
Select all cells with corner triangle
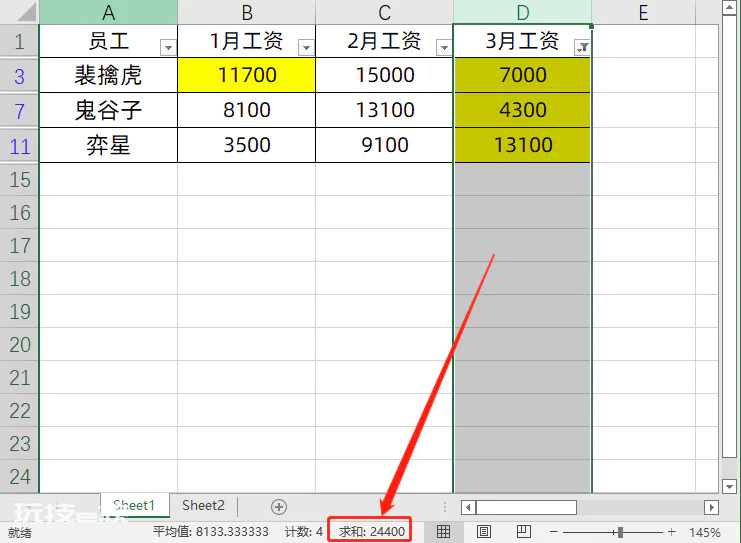(27, 13)
